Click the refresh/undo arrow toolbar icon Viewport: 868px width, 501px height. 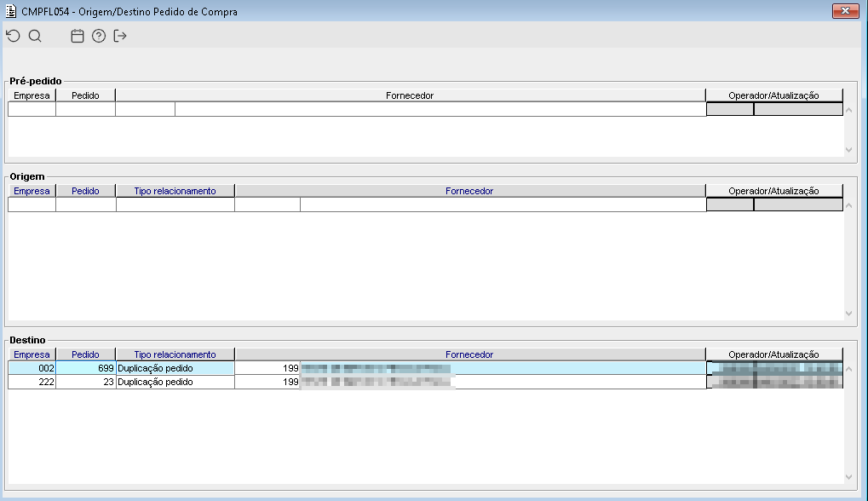(14, 36)
